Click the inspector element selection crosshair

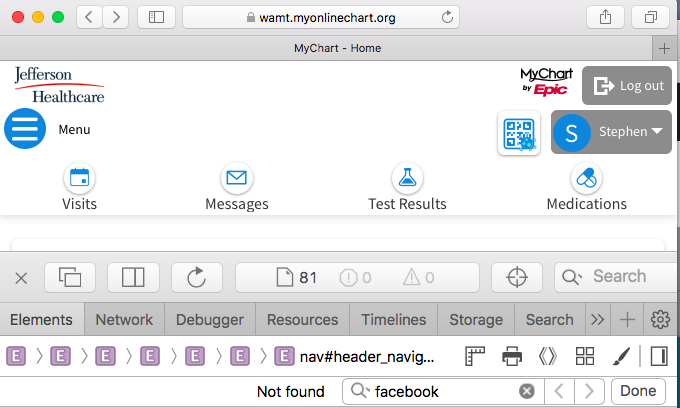coord(517,277)
